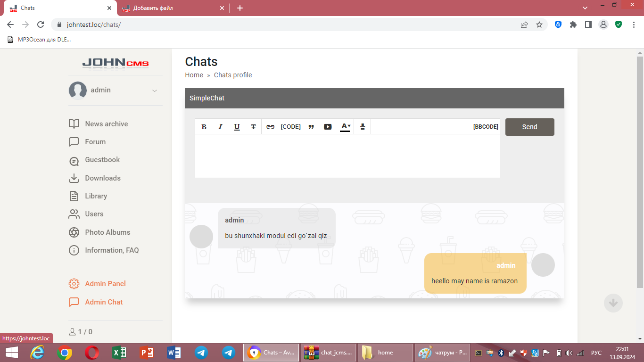Image resolution: width=644 pixels, height=362 pixels.
Task: Apply strikethrough formatting in editor
Action: point(253,127)
